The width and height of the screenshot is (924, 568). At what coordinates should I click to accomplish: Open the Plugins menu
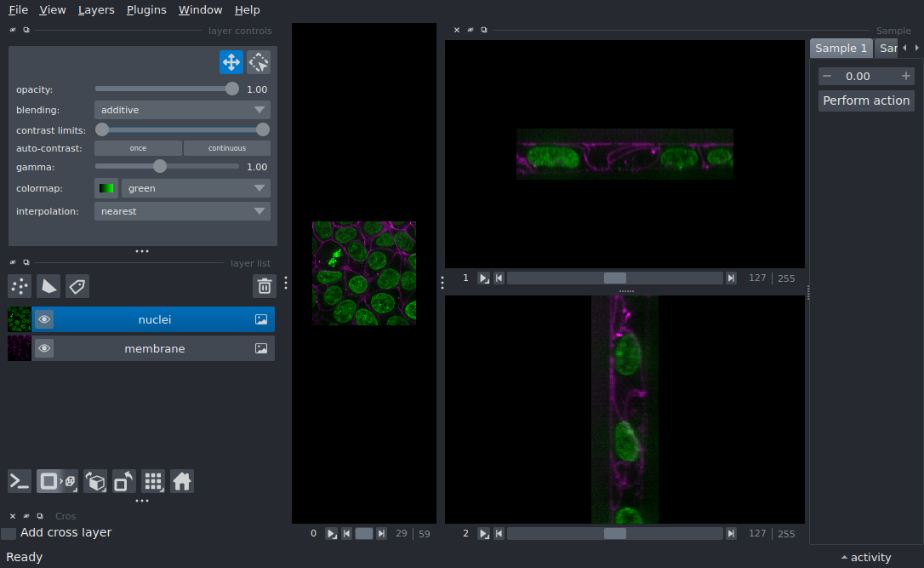pyautogui.click(x=146, y=10)
